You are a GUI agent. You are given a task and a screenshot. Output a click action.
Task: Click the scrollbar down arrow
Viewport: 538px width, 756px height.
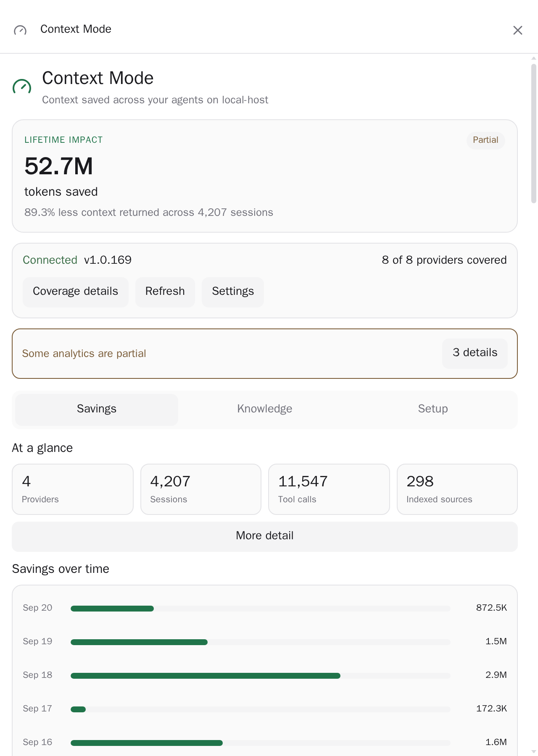tap(534, 752)
